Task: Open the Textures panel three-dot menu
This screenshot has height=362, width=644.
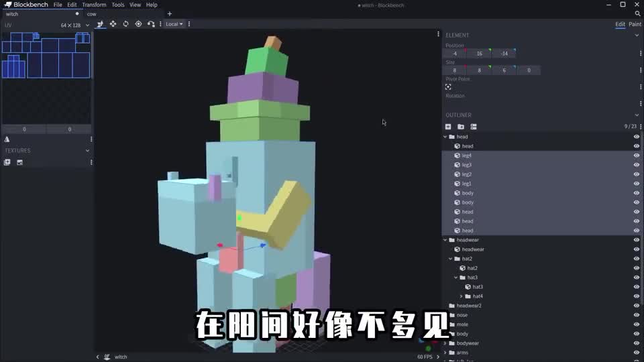Action: pyautogui.click(x=91, y=162)
